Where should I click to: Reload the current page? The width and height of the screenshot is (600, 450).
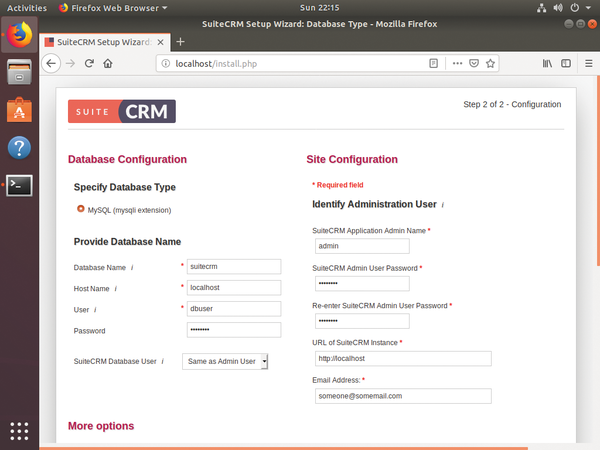pos(89,64)
